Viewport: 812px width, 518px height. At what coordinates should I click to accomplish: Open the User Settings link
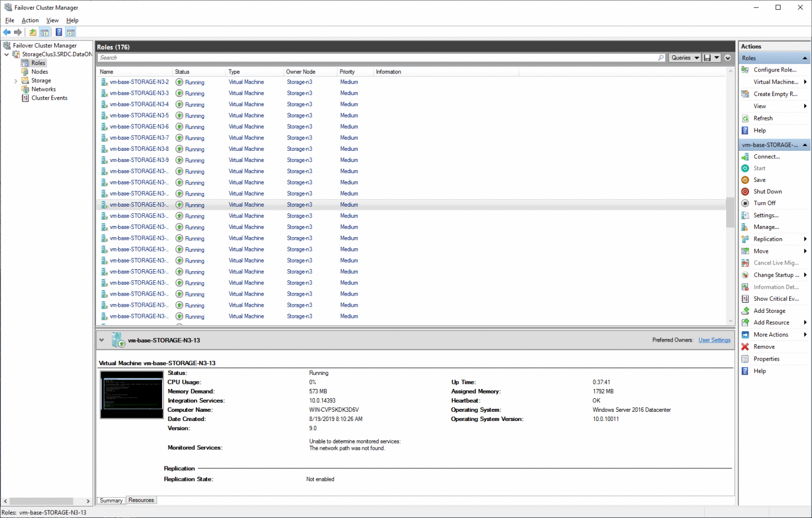tap(714, 340)
